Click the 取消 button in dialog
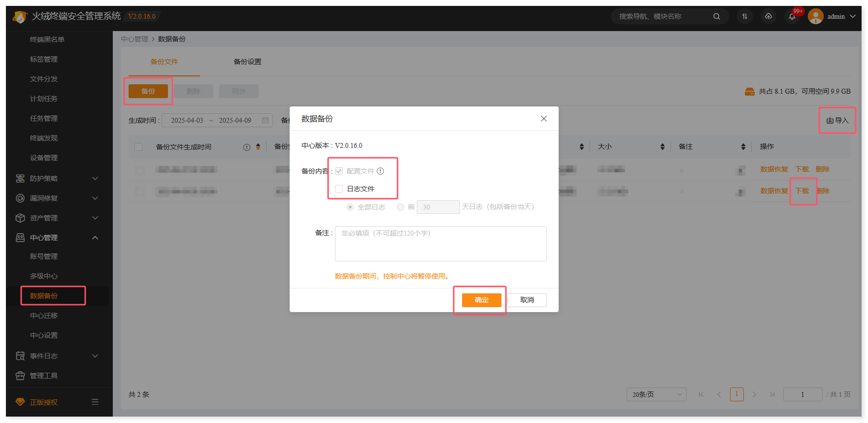Viewport: 868px width, 423px height. point(527,300)
